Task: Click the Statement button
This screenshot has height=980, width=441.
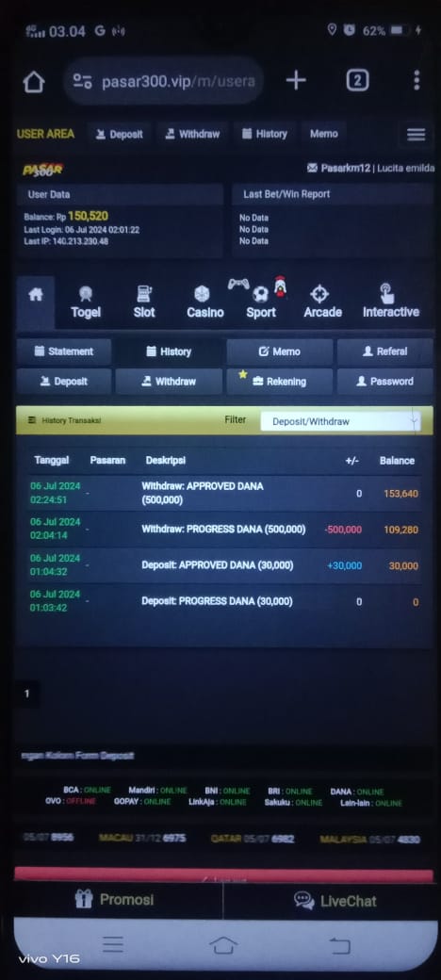Action: click(64, 351)
